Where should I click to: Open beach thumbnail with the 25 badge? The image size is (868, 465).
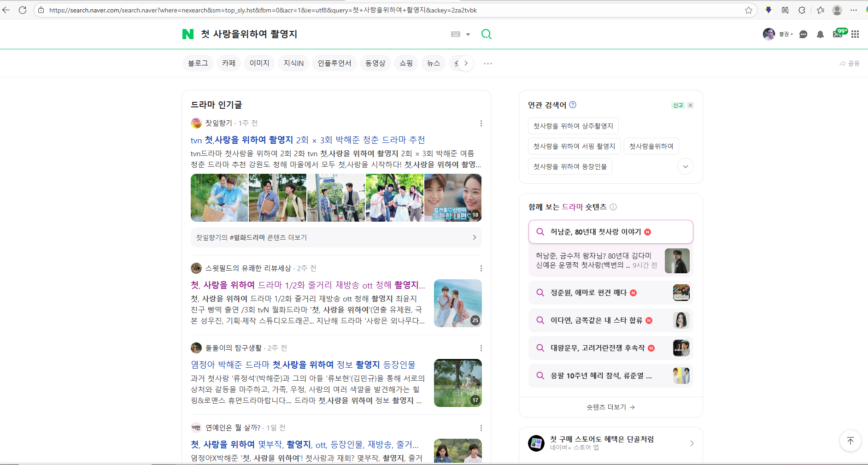458,303
